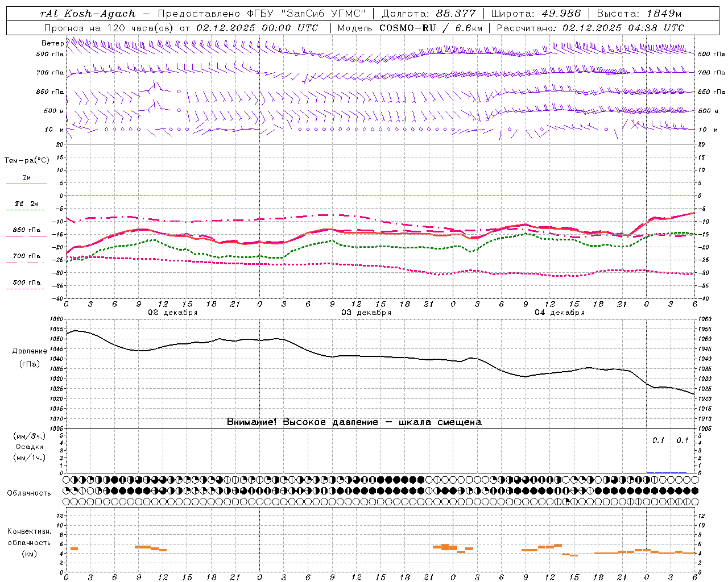Click the 20 value on left temperature axis
This screenshot has width=728, height=582.
(60, 144)
